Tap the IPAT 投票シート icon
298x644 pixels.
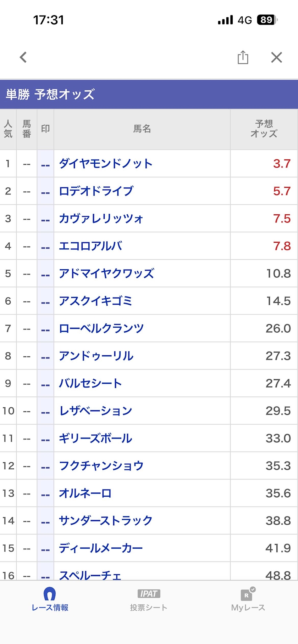point(149,594)
